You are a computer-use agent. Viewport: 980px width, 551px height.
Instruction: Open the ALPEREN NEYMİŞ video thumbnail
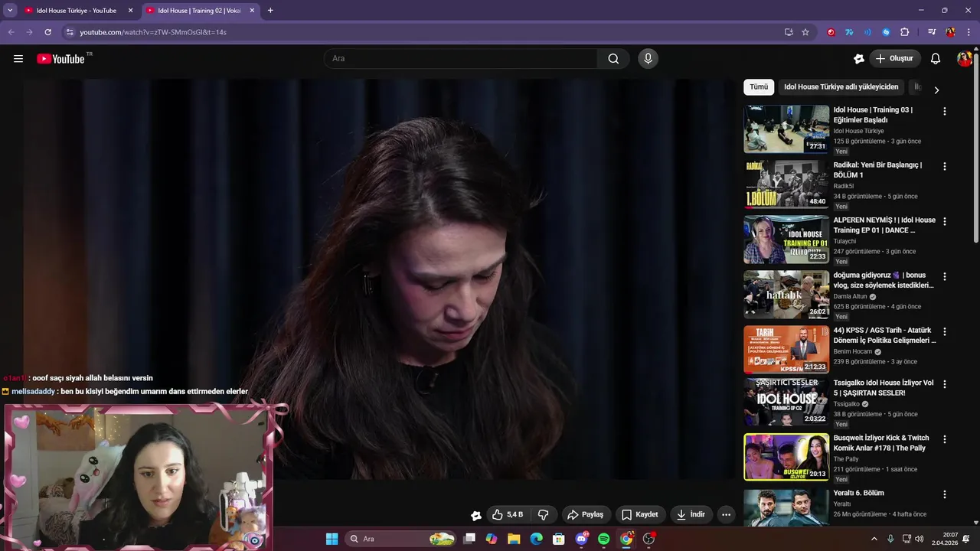coord(786,240)
